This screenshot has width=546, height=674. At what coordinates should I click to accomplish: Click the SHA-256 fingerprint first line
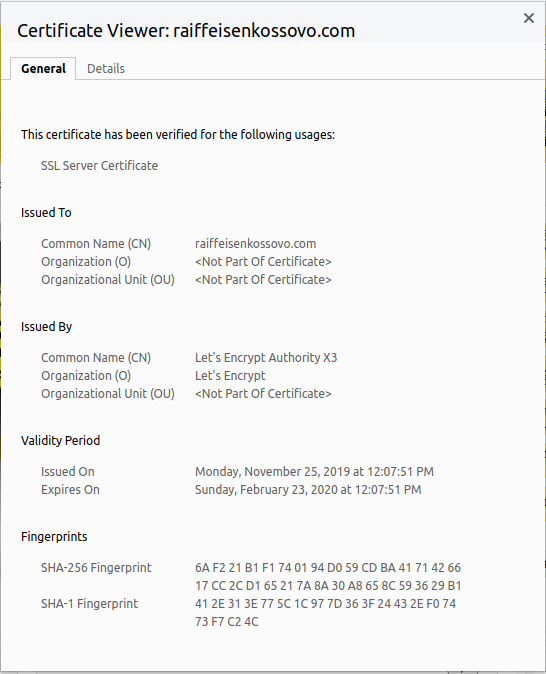328,568
